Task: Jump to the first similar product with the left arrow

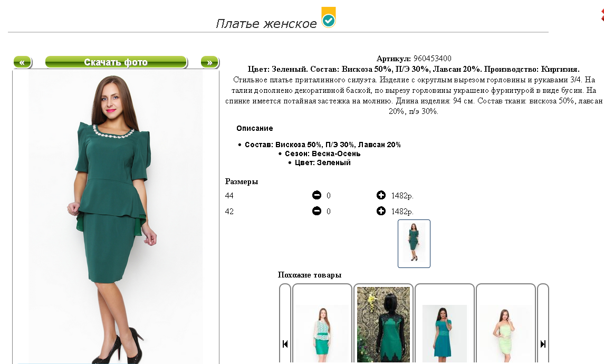Action: click(285, 344)
